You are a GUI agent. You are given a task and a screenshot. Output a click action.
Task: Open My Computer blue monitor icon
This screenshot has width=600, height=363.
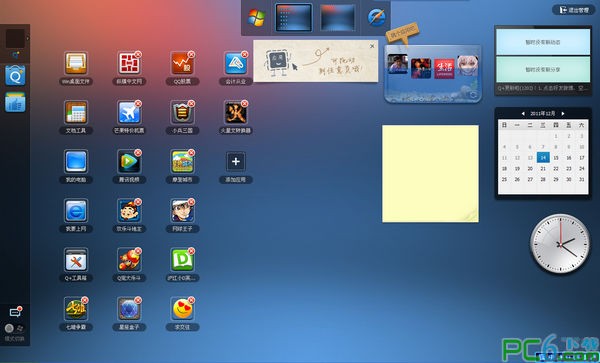tap(76, 161)
